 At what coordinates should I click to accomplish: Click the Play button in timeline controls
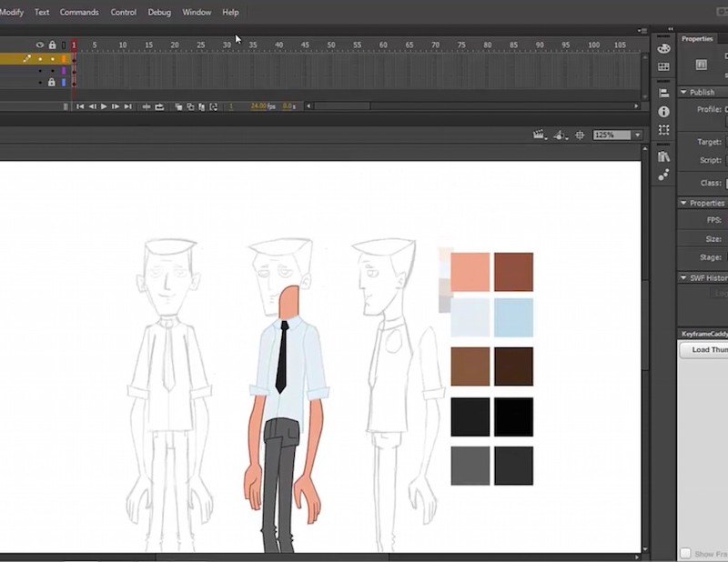[104, 106]
